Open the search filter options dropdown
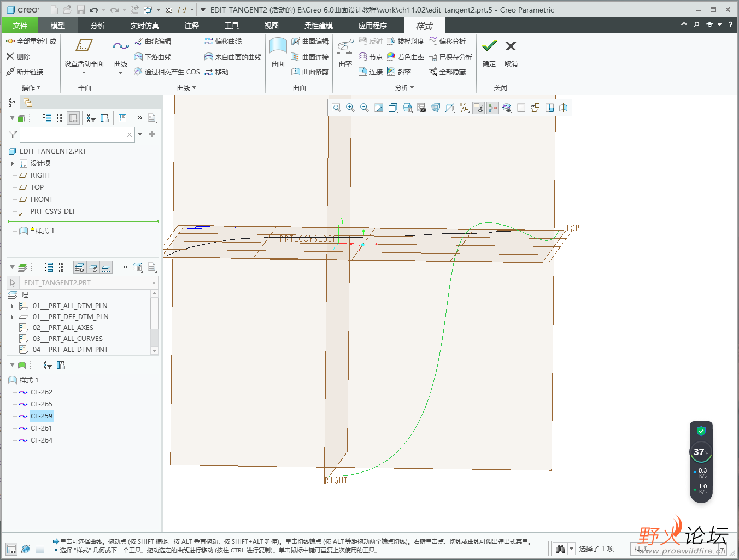 140,134
